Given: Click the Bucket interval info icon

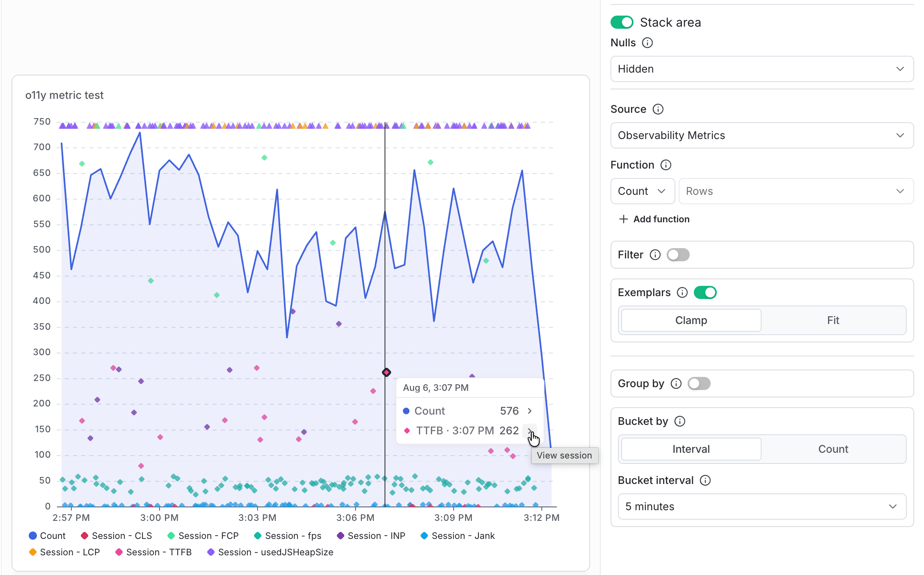Looking at the screenshot, I should (705, 480).
